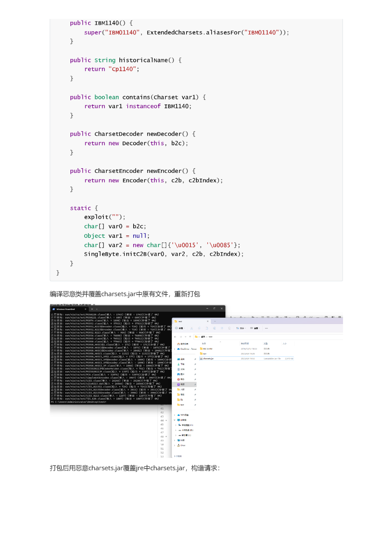Screen dimensions: 392x555
Task: Sort by the Date modified column header
Action: [x=245, y=343]
